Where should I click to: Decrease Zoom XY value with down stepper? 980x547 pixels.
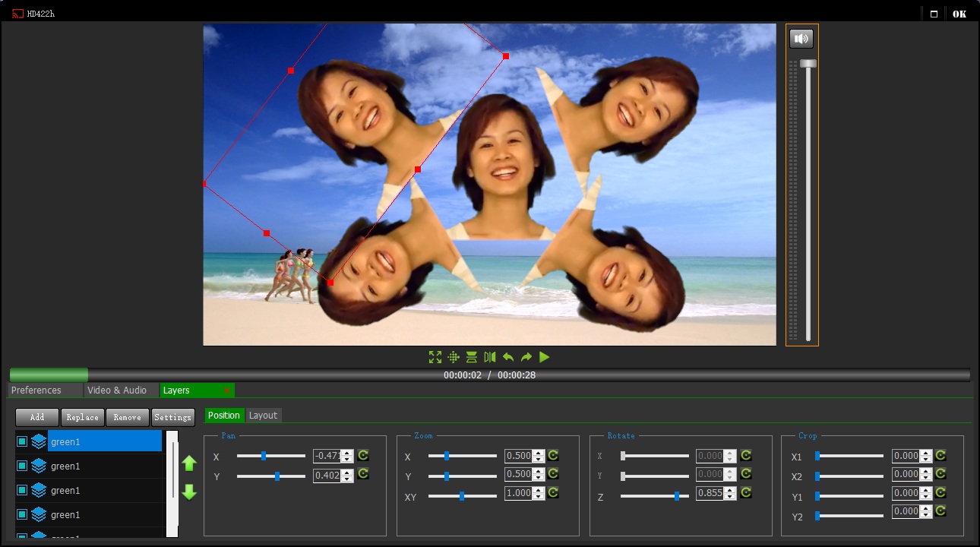[x=539, y=496]
